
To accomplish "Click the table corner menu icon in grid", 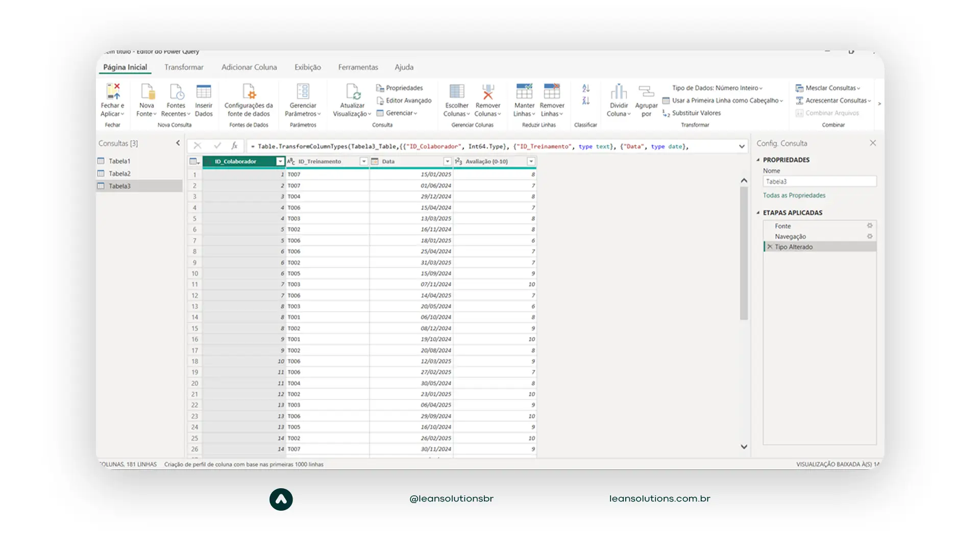I will point(194,161).
